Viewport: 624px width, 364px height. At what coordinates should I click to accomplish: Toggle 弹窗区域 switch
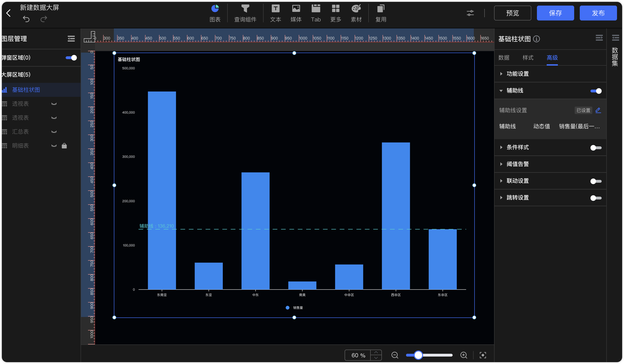coord(71,58)
